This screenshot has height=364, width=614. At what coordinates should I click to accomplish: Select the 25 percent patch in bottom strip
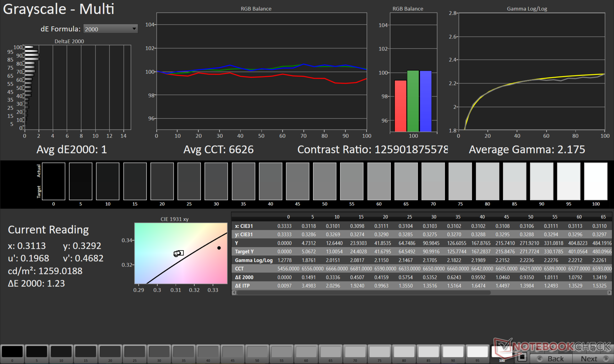point(135,352)
